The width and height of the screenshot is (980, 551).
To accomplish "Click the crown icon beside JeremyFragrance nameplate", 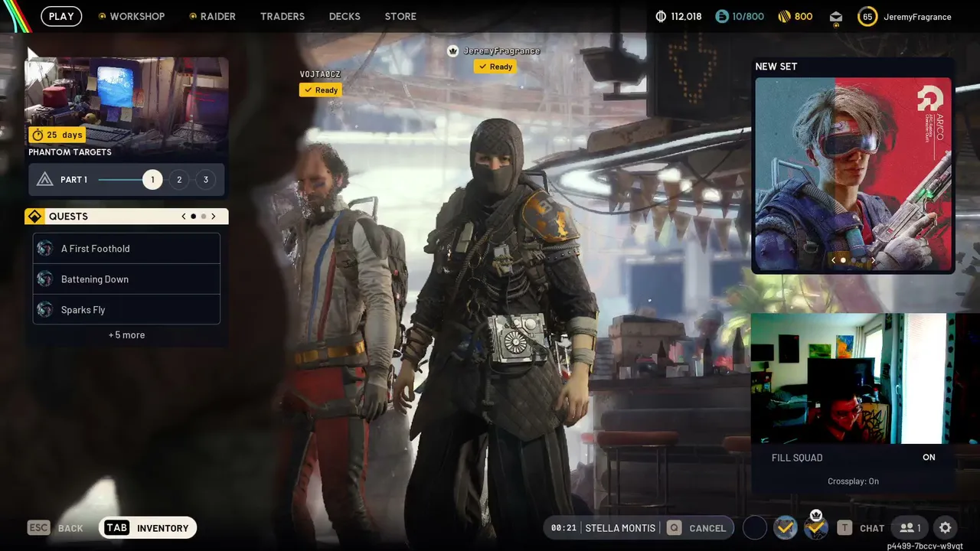I will pyautogui.click(x=452, y=51).
